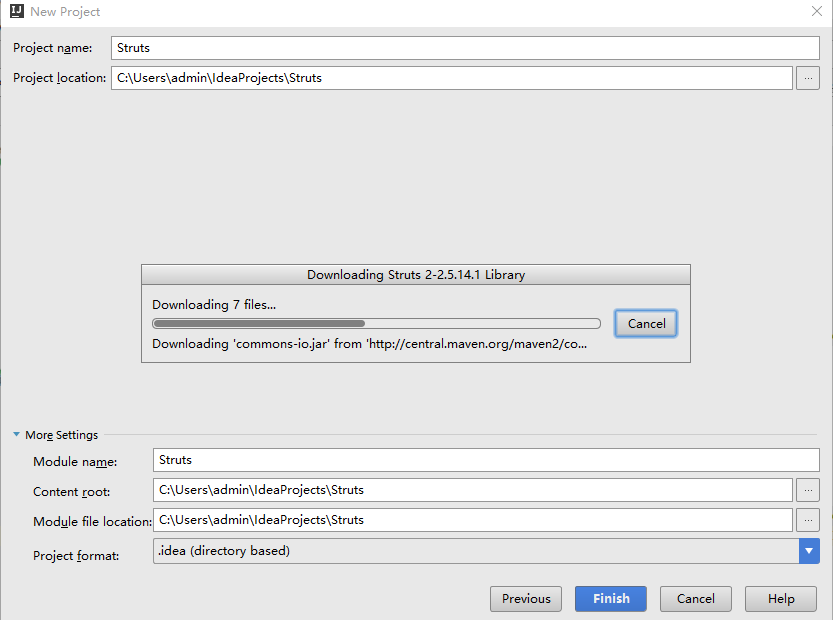833x620 pixels.
Task: Click the 'Project name:' label
Action: point(53,48)
